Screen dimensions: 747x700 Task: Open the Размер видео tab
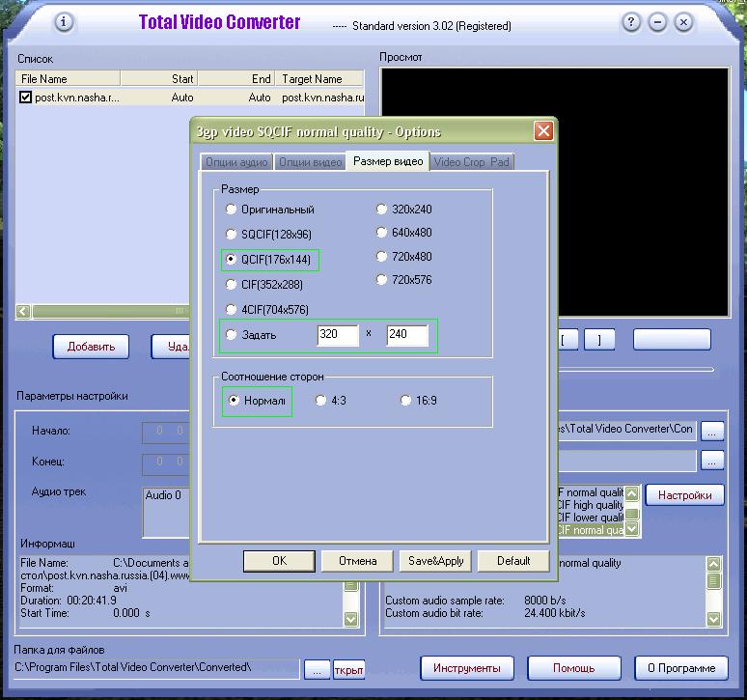pos(388,161)
